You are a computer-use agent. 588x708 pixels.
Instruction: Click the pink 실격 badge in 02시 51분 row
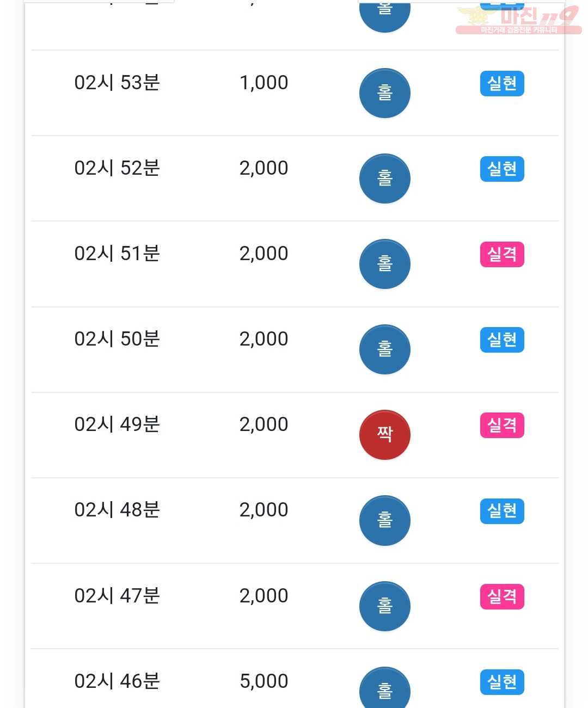click(x=502, y=254)
